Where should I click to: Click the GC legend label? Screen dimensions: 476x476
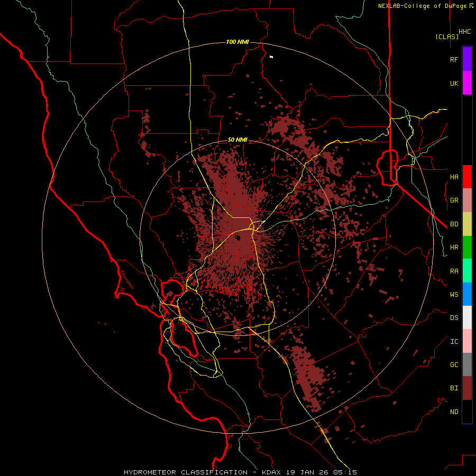454,365
